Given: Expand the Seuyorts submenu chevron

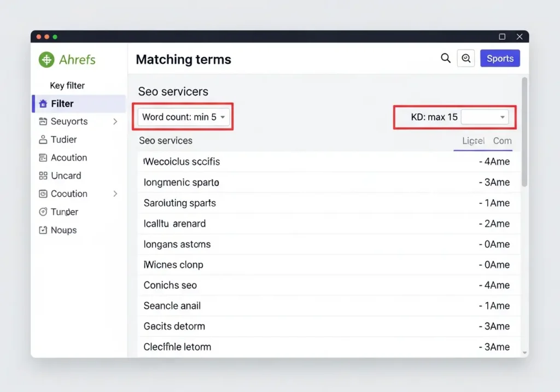Looking at the screenshot, I should pos(115,121).
